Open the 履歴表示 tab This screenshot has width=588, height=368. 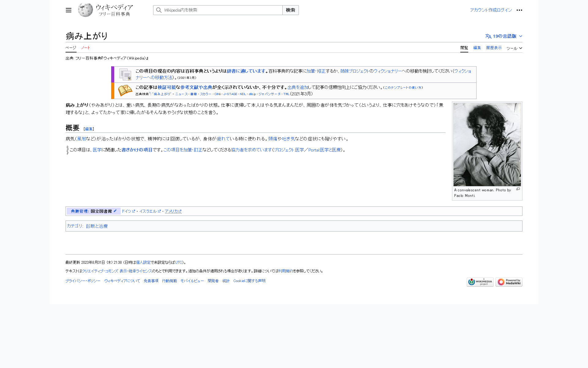point(494,48)
